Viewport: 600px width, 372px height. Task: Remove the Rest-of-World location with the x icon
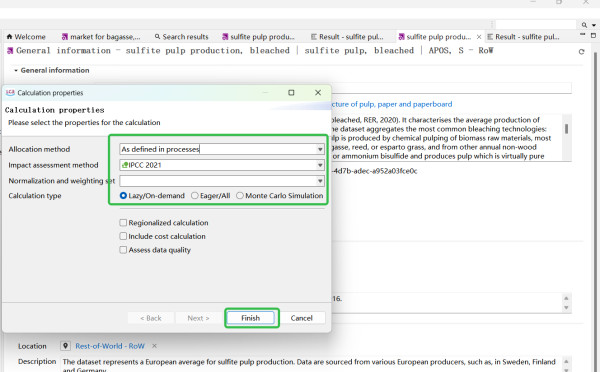154,346
